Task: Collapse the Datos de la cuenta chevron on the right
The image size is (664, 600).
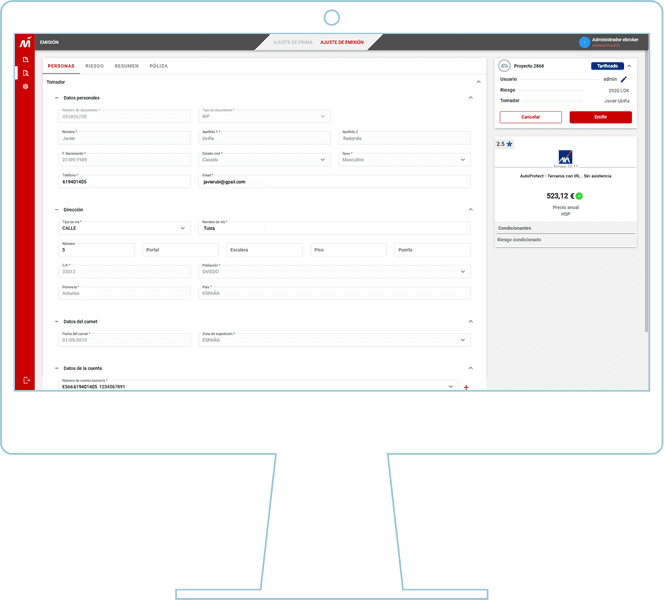Action: pos(470,368)
